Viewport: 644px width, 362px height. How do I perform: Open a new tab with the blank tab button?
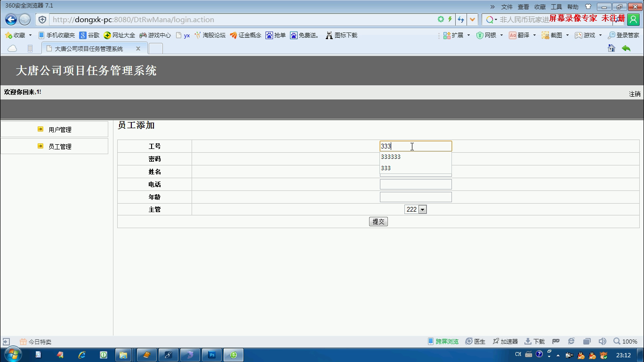pos(156,49)
